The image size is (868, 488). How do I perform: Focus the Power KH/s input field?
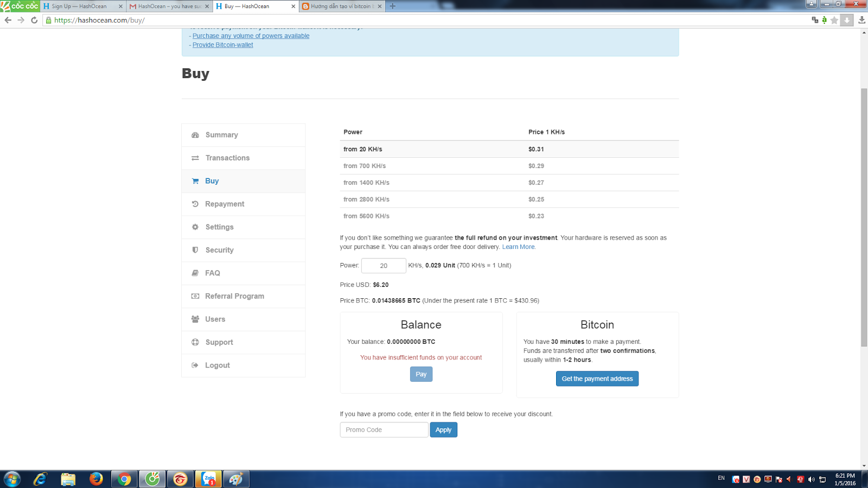coord(384,266)
